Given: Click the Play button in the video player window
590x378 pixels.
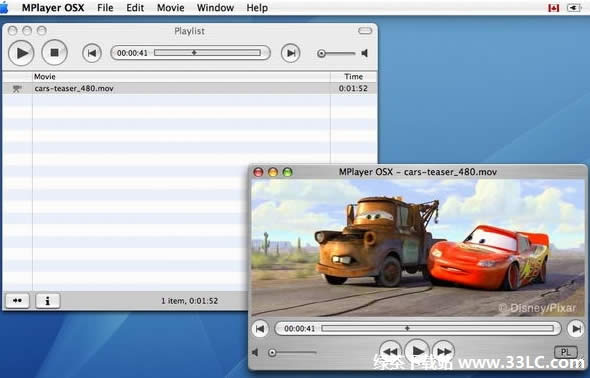Looking at the screenshot, I should 417,351.
